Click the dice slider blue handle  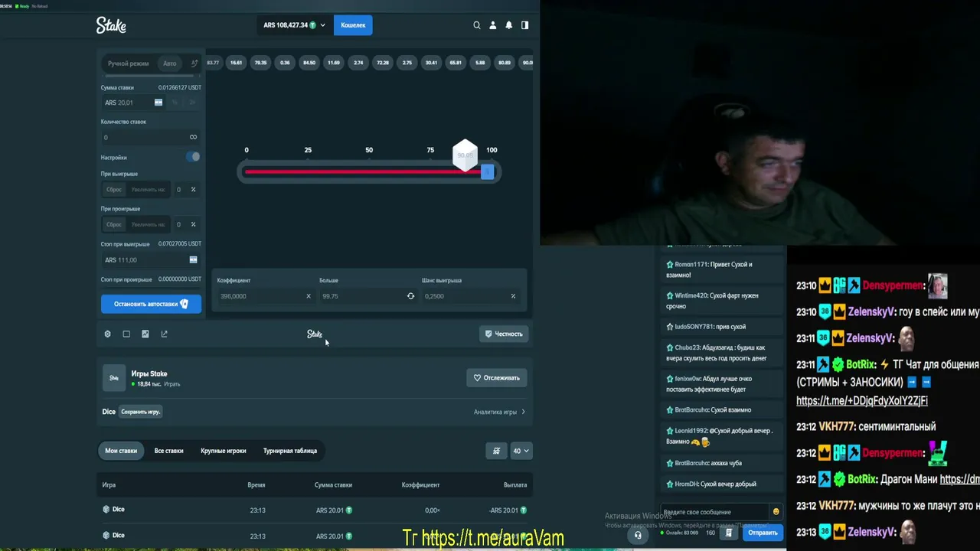[488, 172]
